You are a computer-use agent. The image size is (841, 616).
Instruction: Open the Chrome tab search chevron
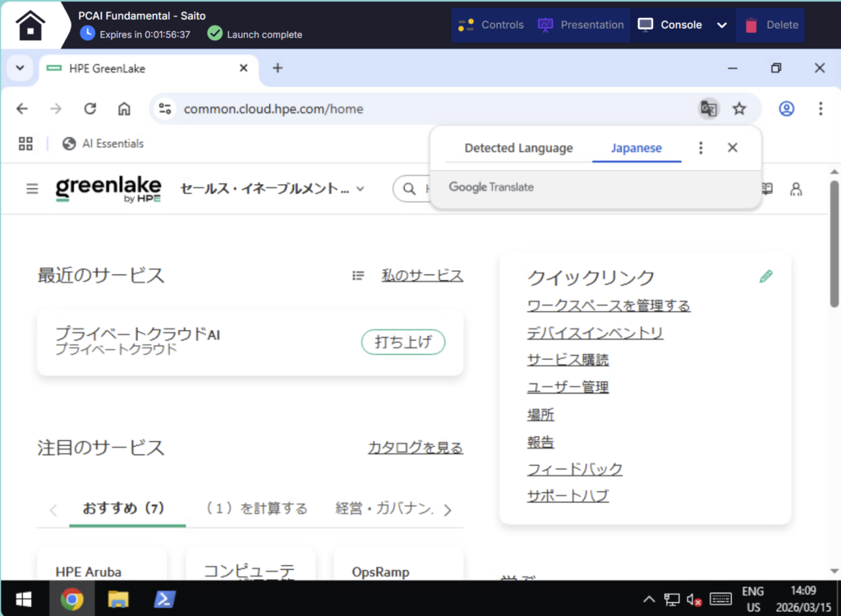tap(20, 68)
